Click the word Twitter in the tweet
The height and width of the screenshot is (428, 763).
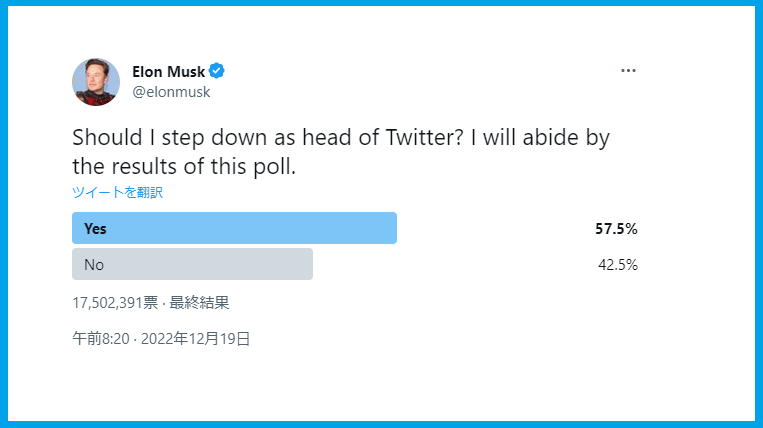coord(424,138)
